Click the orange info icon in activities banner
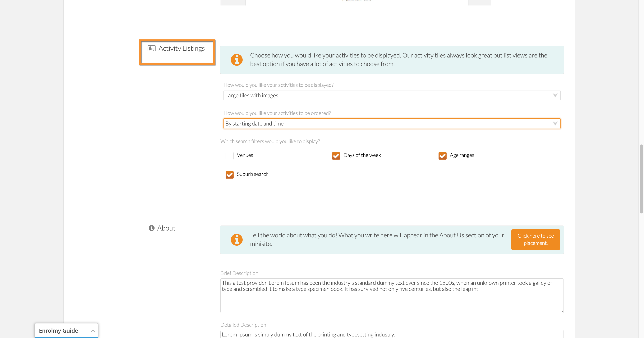 [237, 60]
